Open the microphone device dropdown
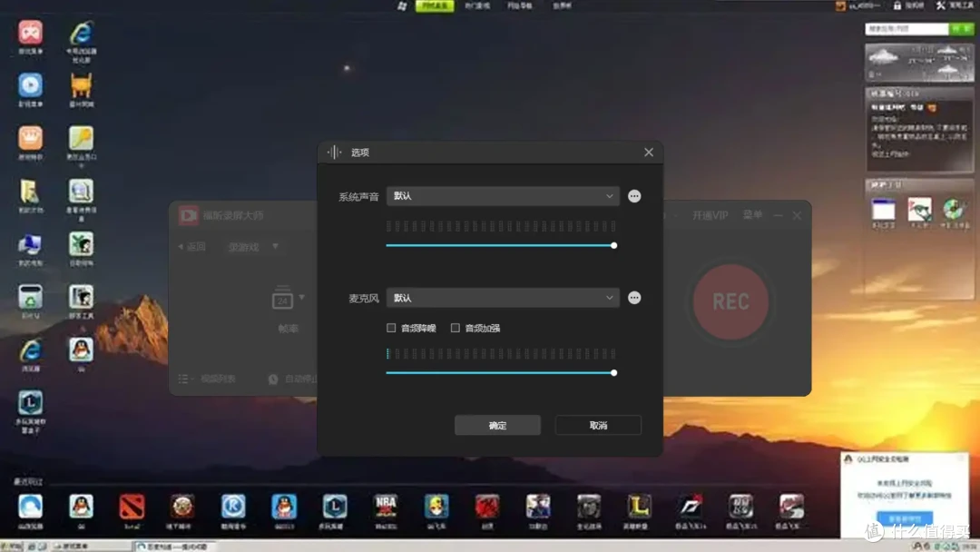Viewport: 980px width, 552px height. coord(503,298)
